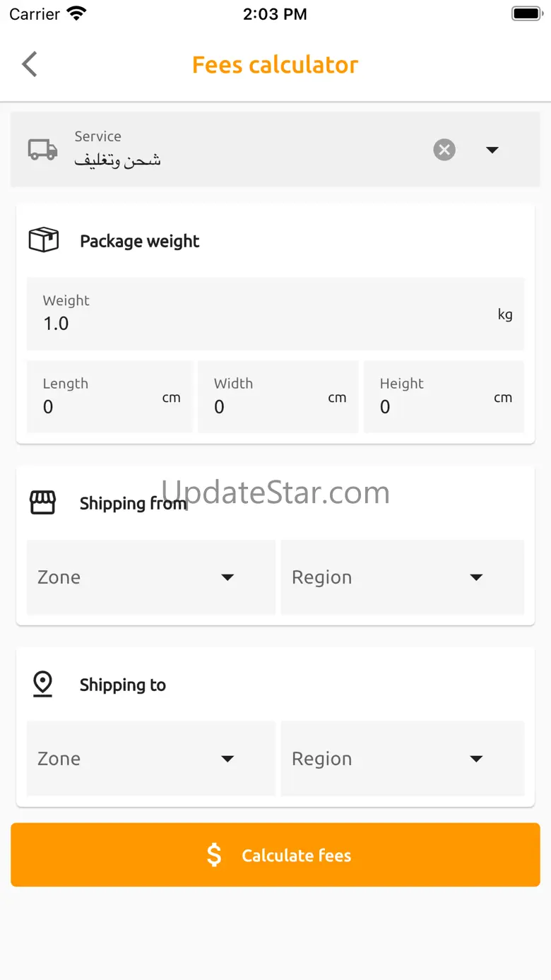Open the Shipping from Zone dropdown

point(150,577)
